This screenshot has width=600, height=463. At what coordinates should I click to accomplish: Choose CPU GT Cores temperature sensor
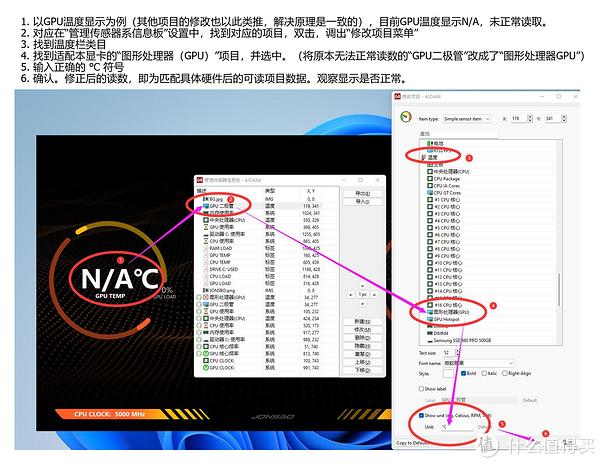tap(446, 193)
